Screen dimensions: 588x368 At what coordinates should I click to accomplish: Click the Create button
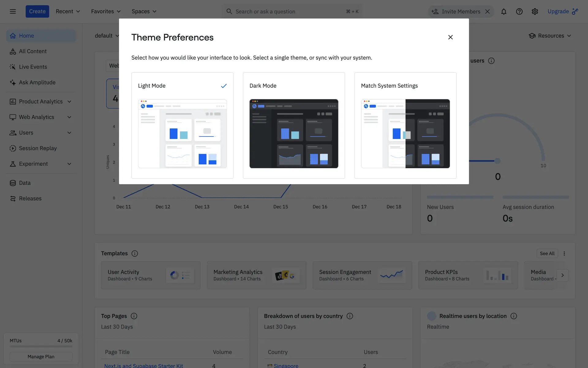pyautogui.click(x=37, y=11)
